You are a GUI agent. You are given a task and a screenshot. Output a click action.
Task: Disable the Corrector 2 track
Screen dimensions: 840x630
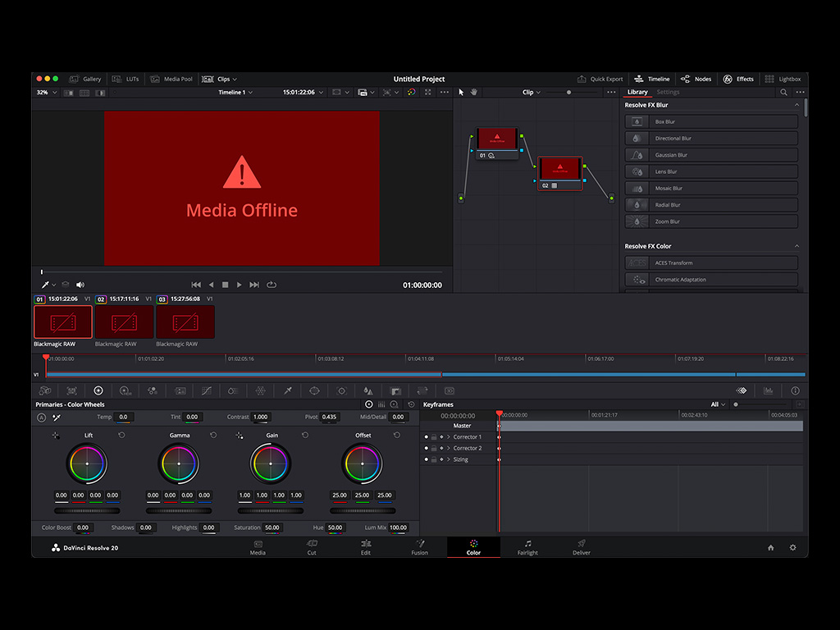(426, 448)
